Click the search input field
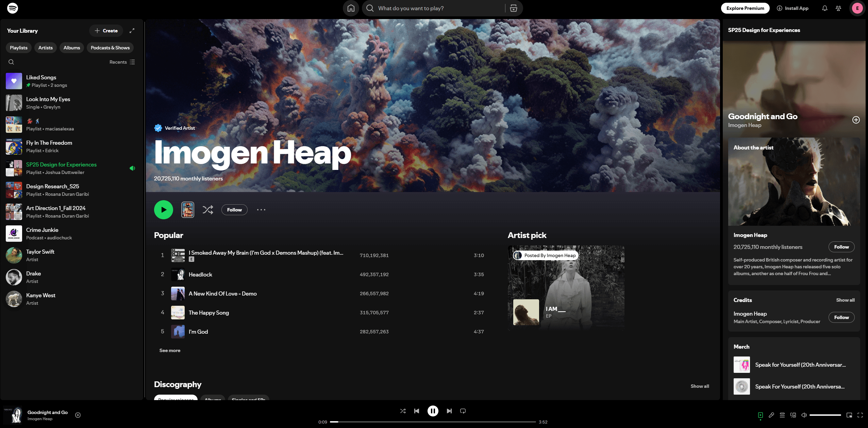868x428 pixels. point(439,8)
